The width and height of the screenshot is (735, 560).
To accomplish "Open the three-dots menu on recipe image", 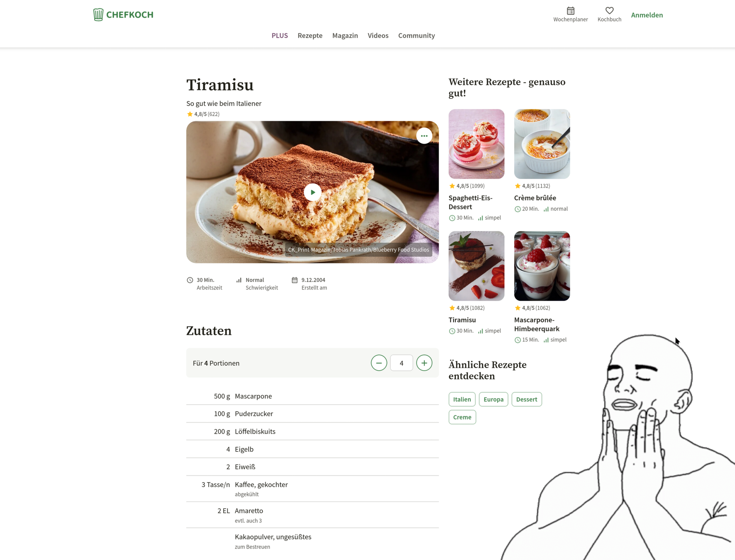I will [424, 136].
